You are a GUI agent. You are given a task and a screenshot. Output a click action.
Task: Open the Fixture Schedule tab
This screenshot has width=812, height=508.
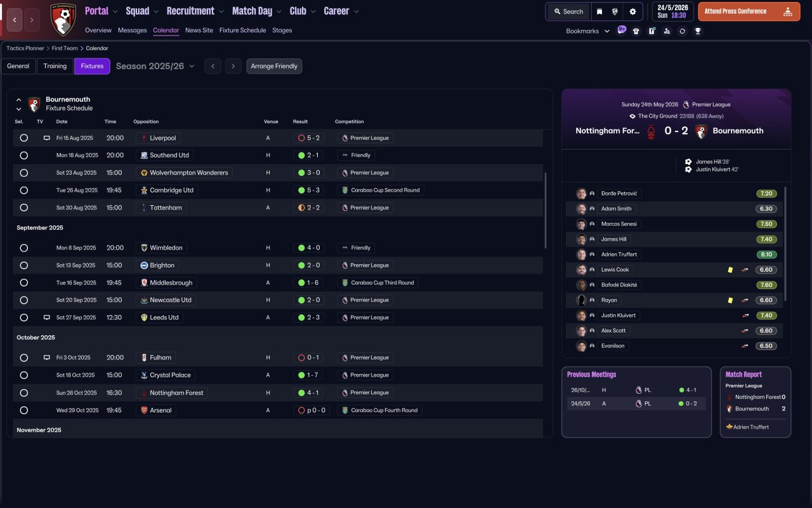[x=242, y=30]
